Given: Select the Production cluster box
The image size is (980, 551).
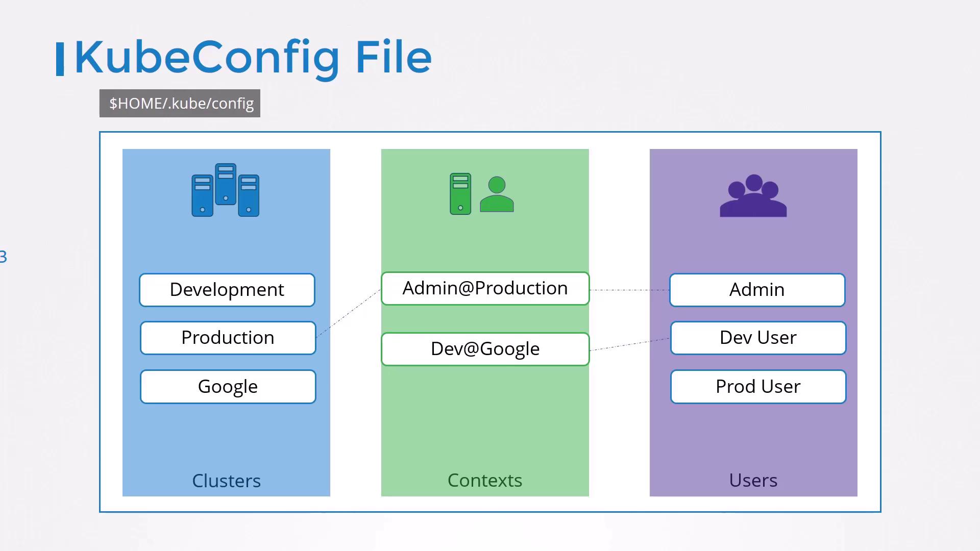Looking at the screenshot, I should pos(228,338).
